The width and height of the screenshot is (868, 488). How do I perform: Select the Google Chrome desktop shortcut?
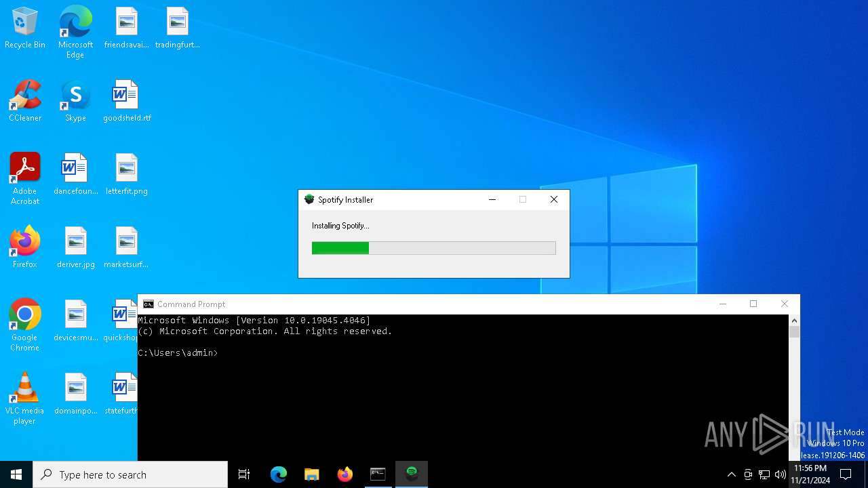(25, 325)
